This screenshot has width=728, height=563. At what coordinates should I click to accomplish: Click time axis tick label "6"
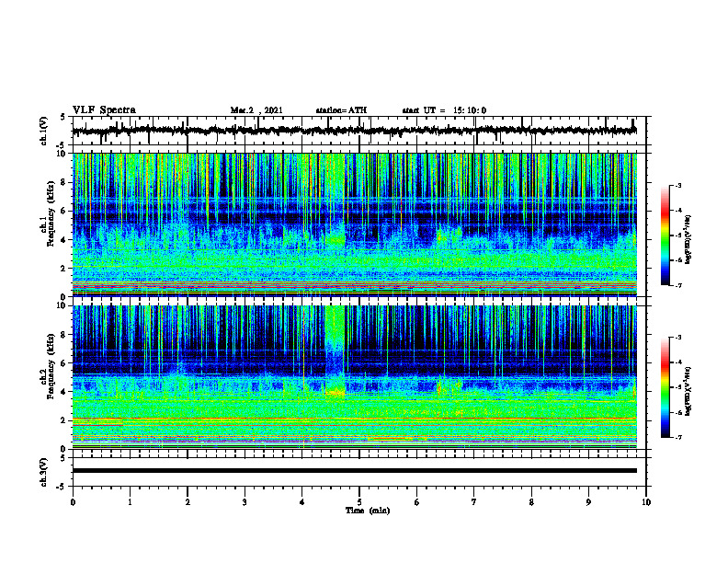click(417, 502)
